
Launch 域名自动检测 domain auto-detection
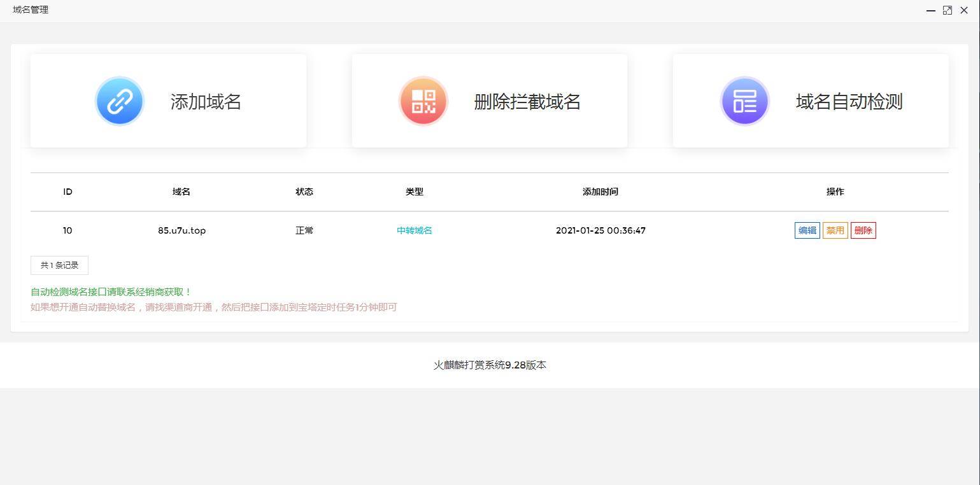click(x=849, y=102)
